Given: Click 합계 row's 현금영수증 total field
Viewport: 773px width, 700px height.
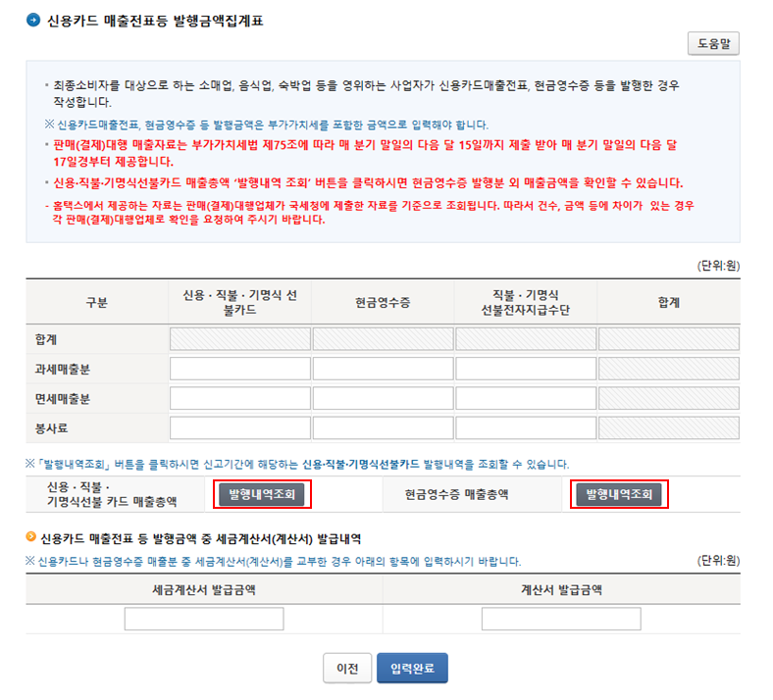Looking at the screenshot, I should 383,339.
